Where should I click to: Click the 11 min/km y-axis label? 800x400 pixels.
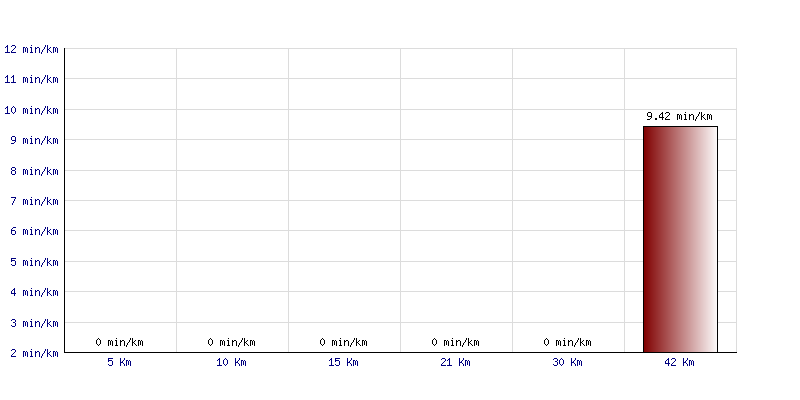pyautogui.click(x=31, y=79)
